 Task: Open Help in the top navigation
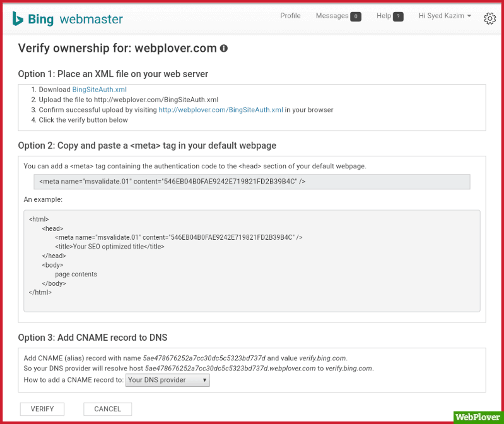click(x=384, y=16)
